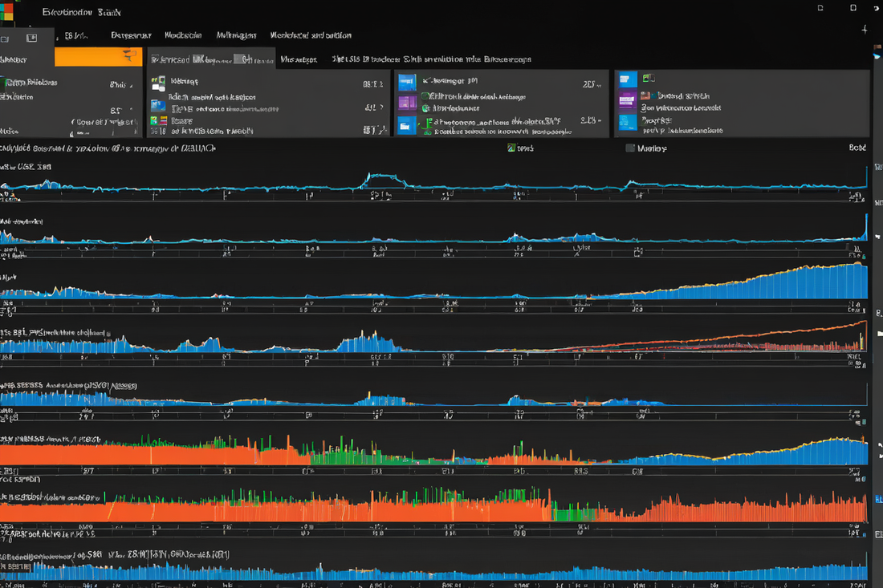
Task: Switch to the long-titled third tab
Action: click(431, 59)
